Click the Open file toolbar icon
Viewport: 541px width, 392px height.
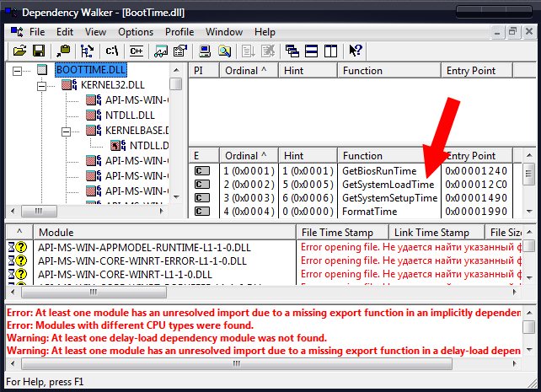19,51
